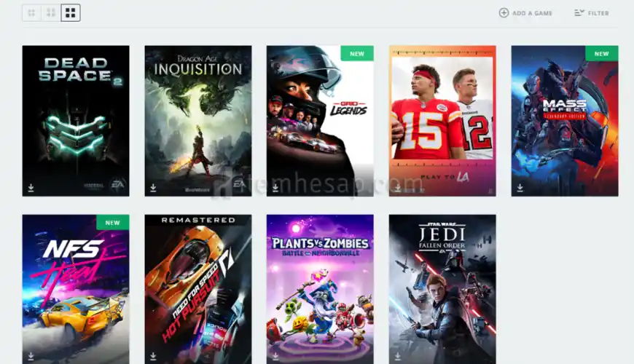The height and width of the screenshot is (364, 634).
Task: Select the Plants vs Zombies cover
Action: (x=320, y=289)
